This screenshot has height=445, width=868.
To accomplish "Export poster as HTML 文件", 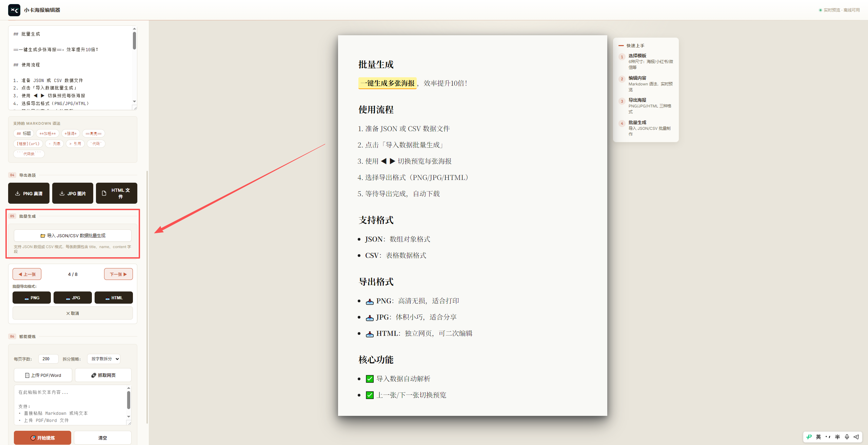I will click(117, 193).
